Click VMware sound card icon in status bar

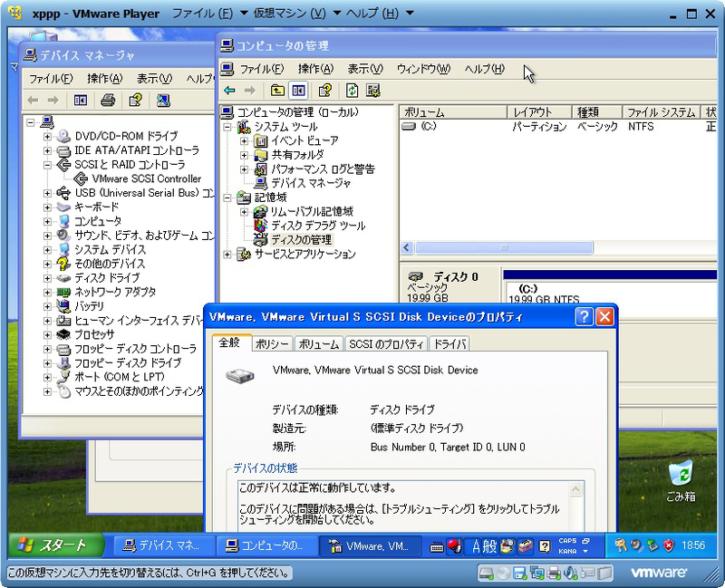click(x=571, y=574)
